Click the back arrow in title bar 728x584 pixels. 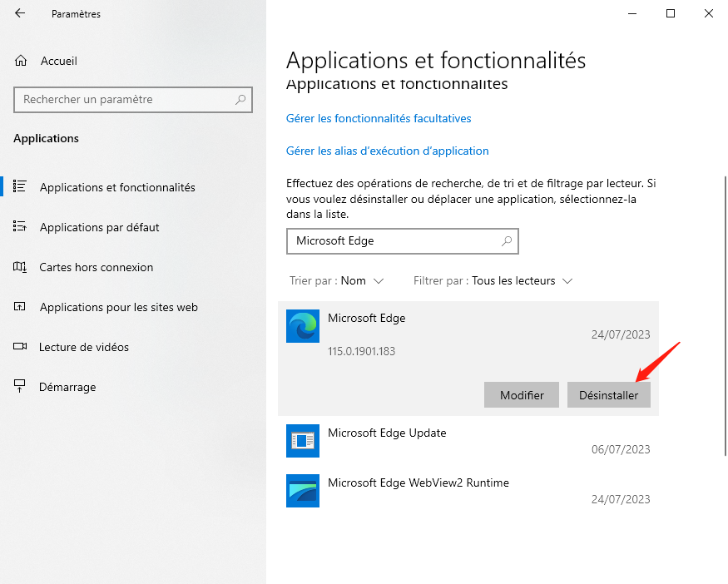pyautogui.click(x=20, y=13)
